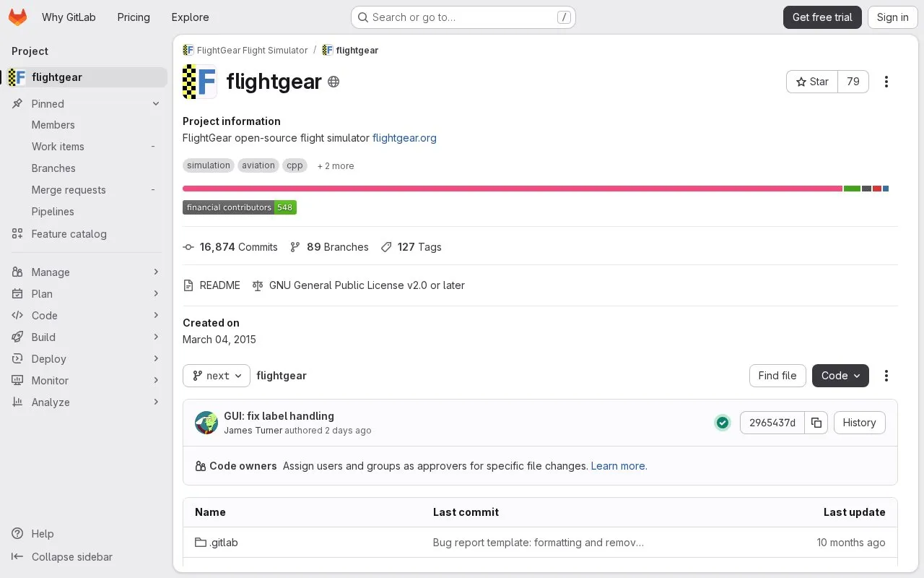Open the Learn more link for Code owners
924x578 pixels.
coord(618,466)
